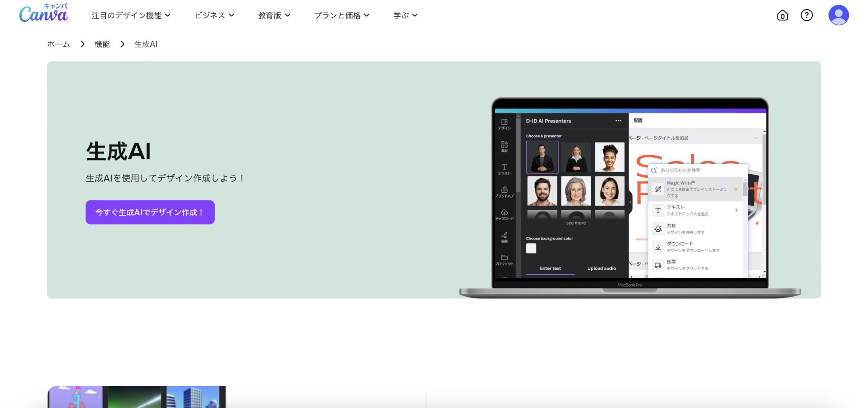The image size is (868, 408).
Task: Open the help question mark icon
Action: [807, 15]
